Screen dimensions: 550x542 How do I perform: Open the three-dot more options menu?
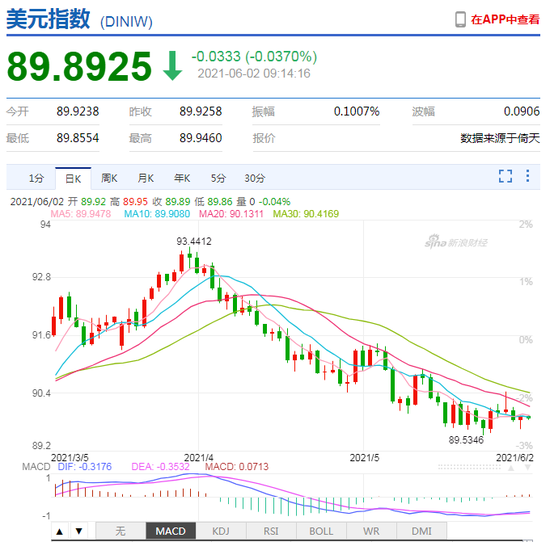click(528, 176)
